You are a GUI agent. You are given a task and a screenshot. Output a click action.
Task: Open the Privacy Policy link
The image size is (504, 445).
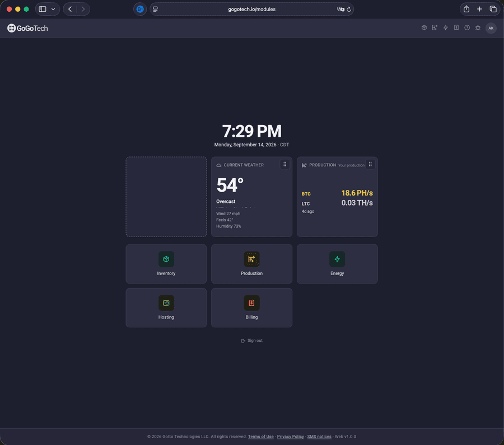(x=290, y=437)
